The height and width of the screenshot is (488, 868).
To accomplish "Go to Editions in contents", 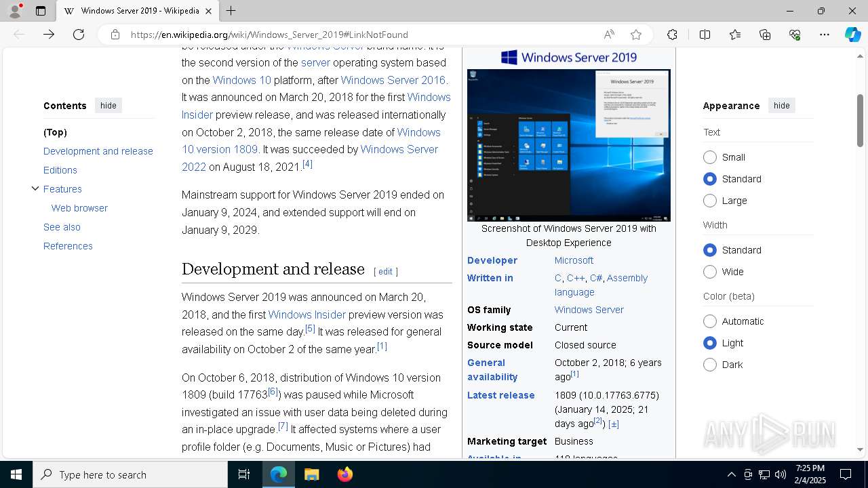I will click(x=60, y=170).
